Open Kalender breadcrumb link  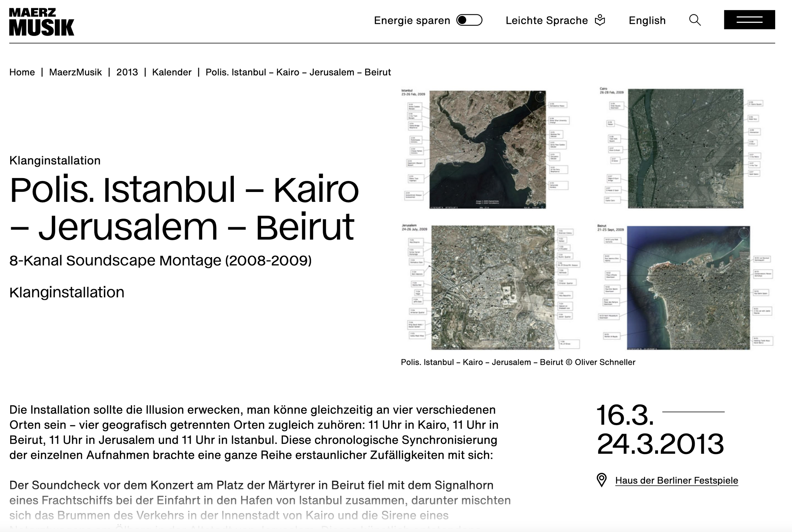[x=172, y=72]
